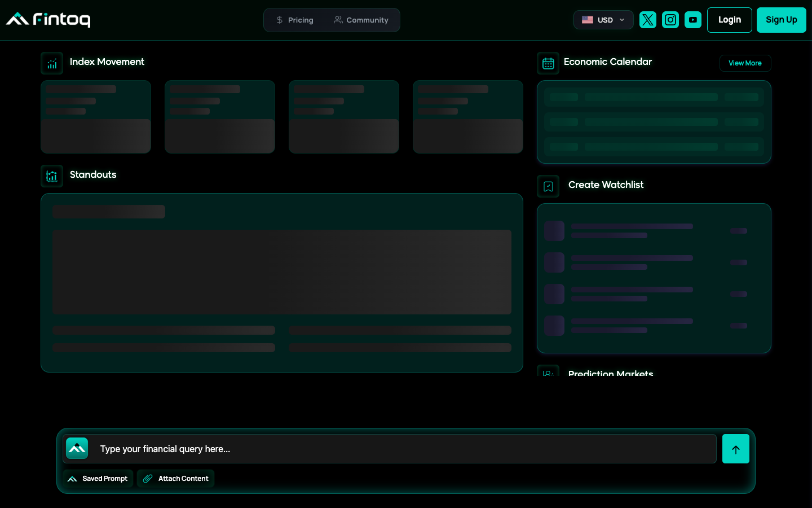
Task: Expand the USD currency dropdown
Action: 603,20
